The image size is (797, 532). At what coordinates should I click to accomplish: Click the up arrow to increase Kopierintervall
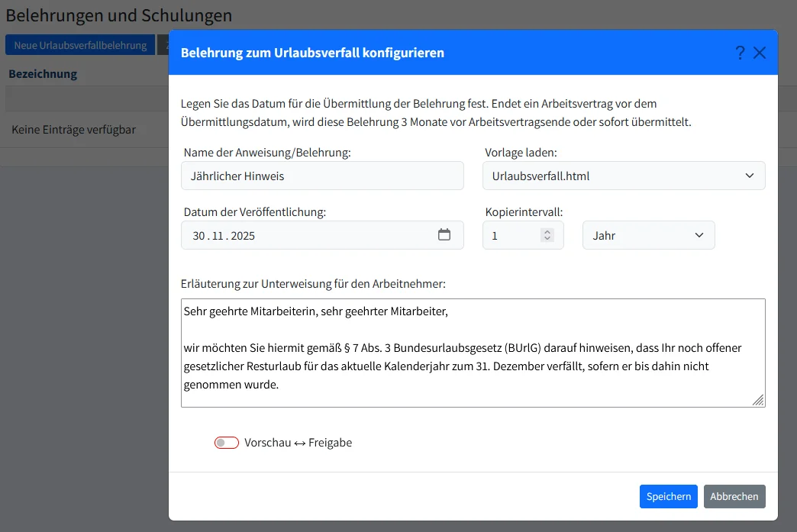tap(547, 231)
